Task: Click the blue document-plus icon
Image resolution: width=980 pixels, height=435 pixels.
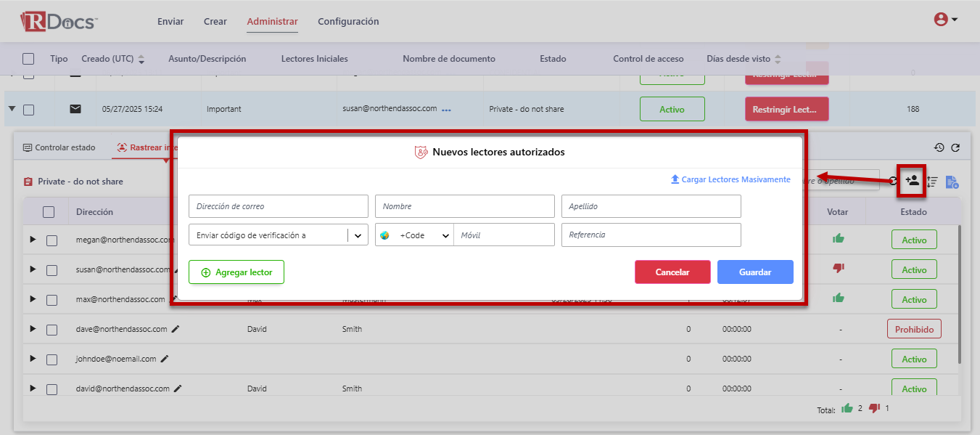Action: [952, 182]
